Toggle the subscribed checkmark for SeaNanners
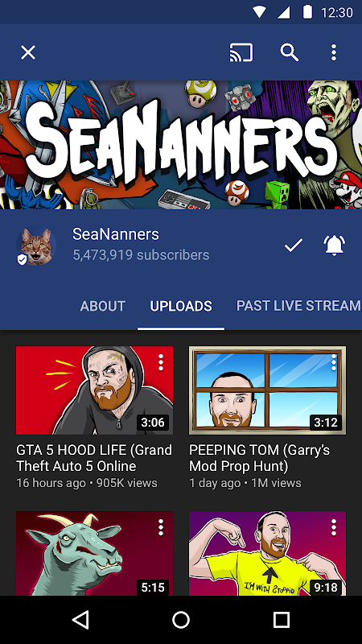Image resolution: width=362 pixels, height=644 pixels. click(x=294, y=246)
